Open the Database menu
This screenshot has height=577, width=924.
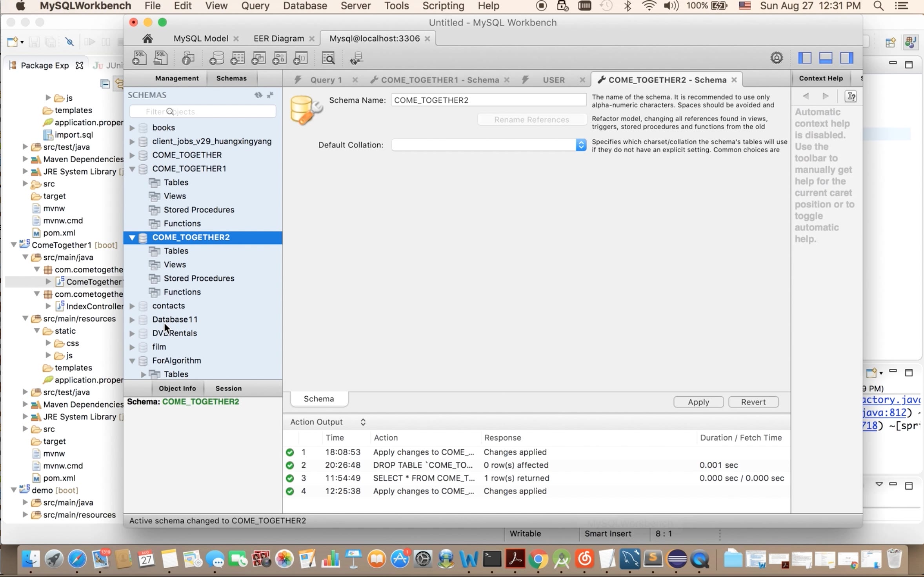[305, 6]
